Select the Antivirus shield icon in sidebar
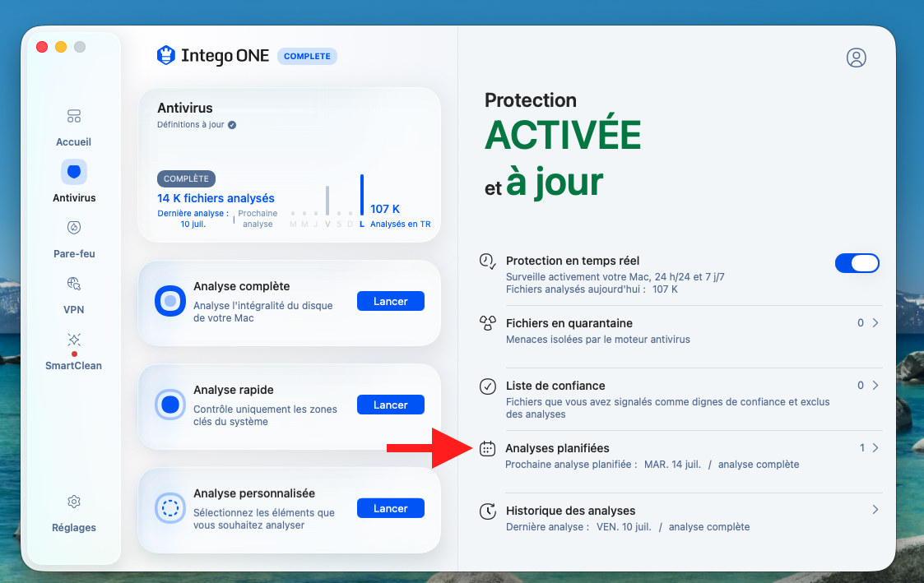This screenshot has height=583, width=924. tap(74, 172)
